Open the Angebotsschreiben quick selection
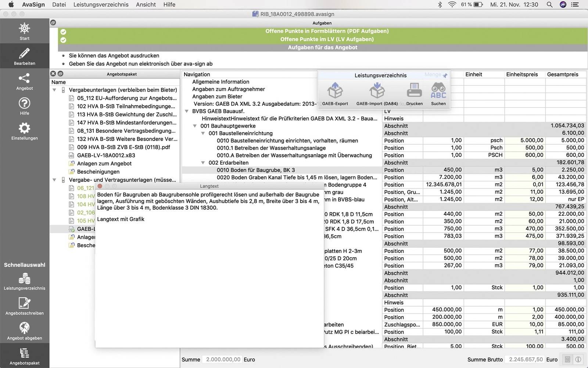Image resolution: width=588 pixels, height=368 pixels. click(x=24, y=306)
